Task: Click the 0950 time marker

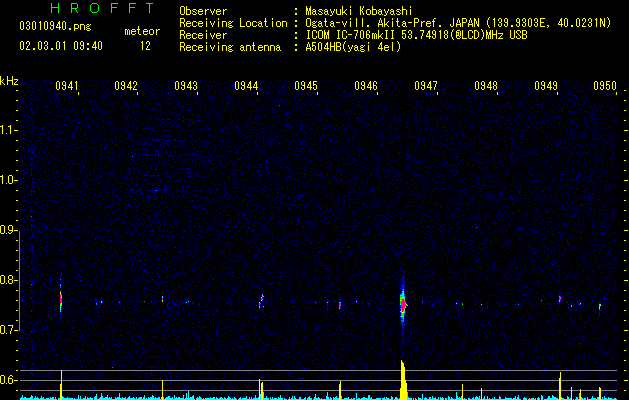Action: (605, 86)
